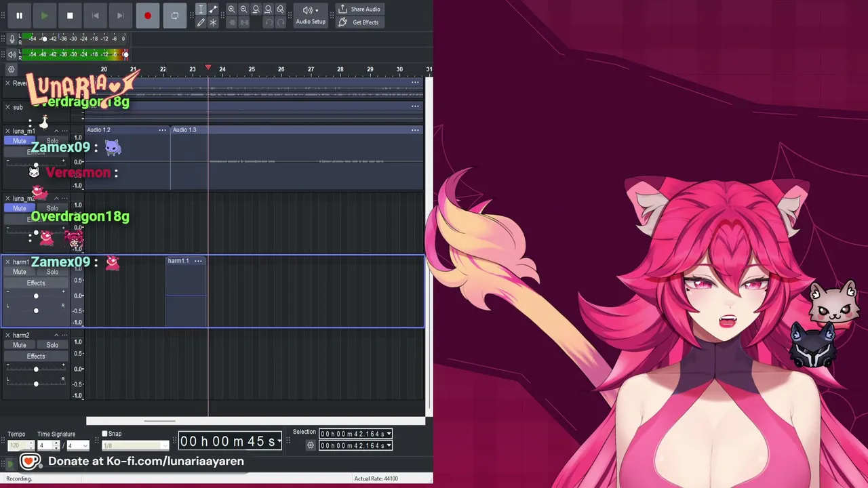868x488 pixels.
Task: Open harm1.1 clip options menu
Action: (198, 261)
